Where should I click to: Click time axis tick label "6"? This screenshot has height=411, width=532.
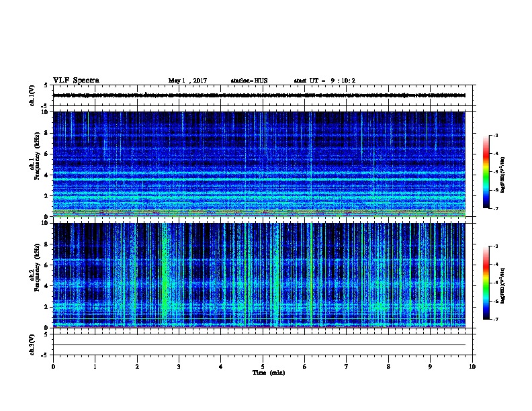(304, 367)
